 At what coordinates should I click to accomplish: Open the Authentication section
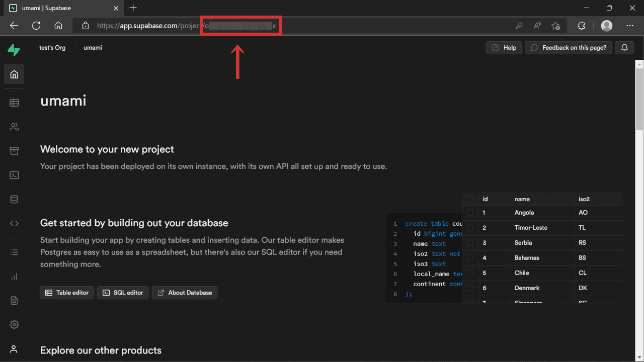click(14, 126)
